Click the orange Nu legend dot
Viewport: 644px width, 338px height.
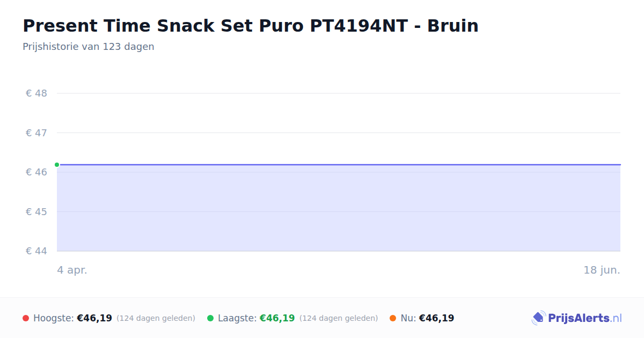click(x=393, y=318)
